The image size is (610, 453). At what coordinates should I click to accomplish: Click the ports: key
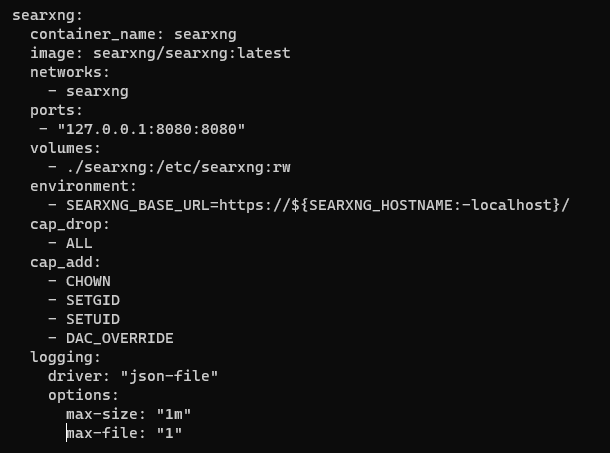tap(56, 111)
